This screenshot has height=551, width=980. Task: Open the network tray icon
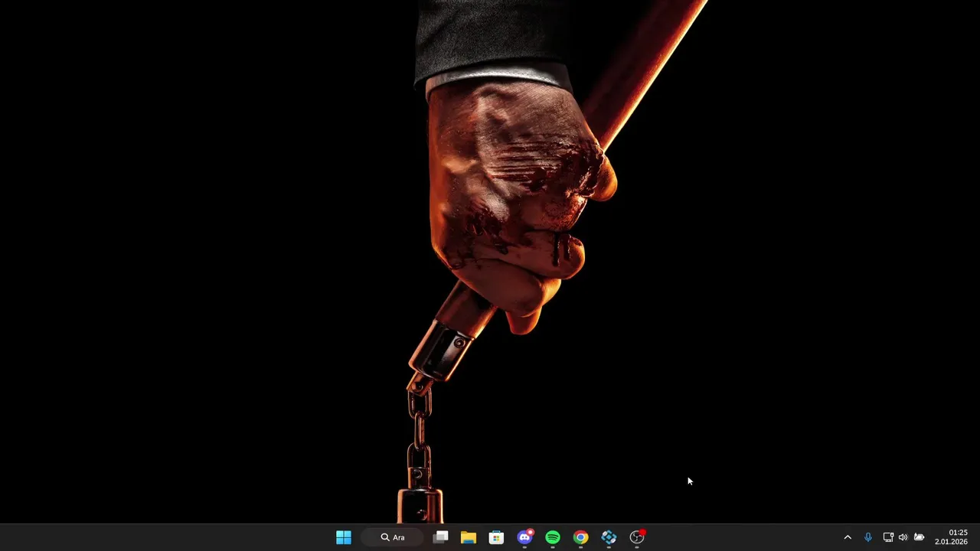pos(888,537)
